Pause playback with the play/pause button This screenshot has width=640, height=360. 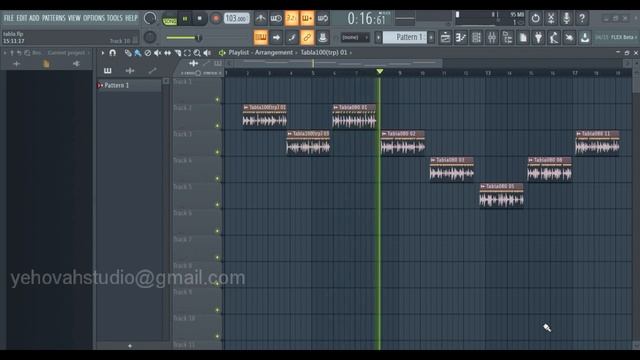point(185,19)
